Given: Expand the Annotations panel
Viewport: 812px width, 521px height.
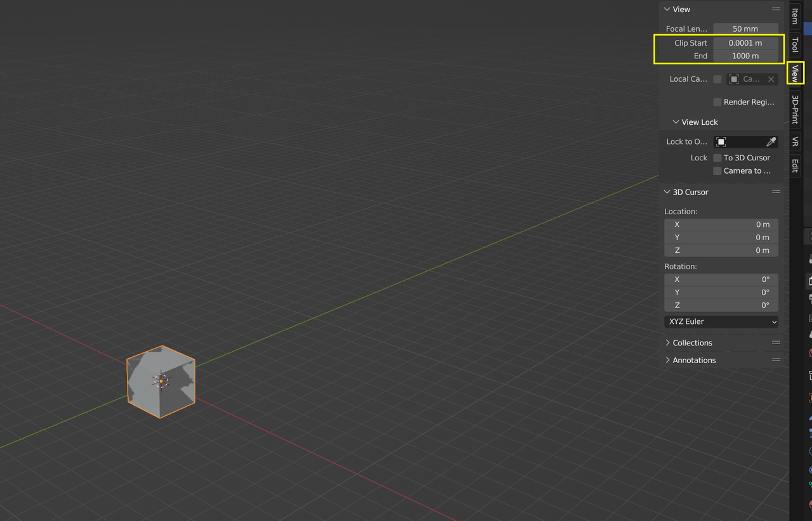Looking at the screenshot, I should tap(667, 360).
